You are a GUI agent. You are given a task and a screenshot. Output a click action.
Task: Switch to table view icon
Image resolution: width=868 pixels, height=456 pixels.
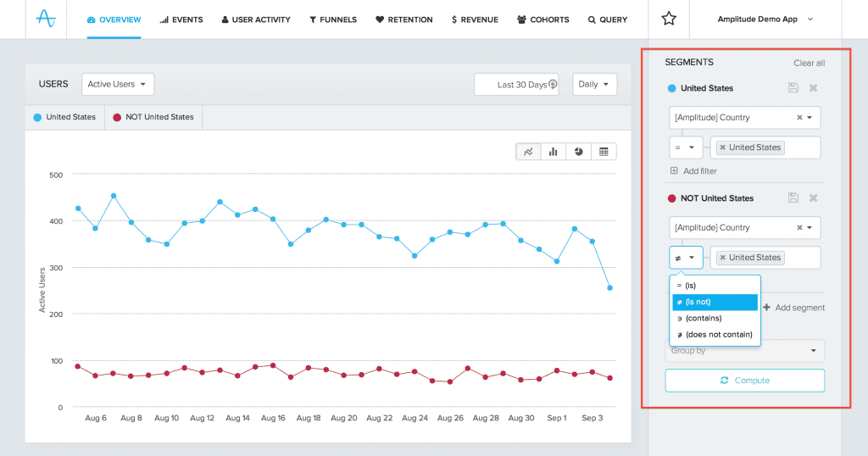pos(604,152)
